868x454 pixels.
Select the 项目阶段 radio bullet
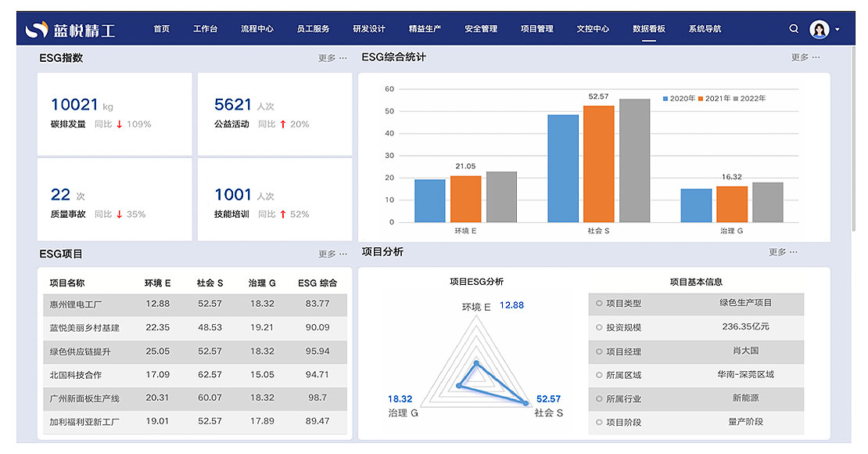click(599, 422)
